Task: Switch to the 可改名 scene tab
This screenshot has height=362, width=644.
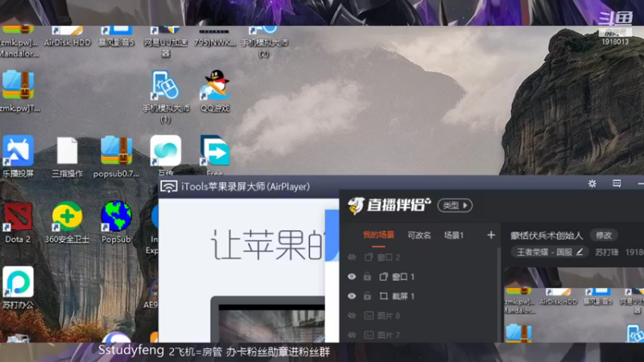Action: pyautogui.click(x=419, y=235)
